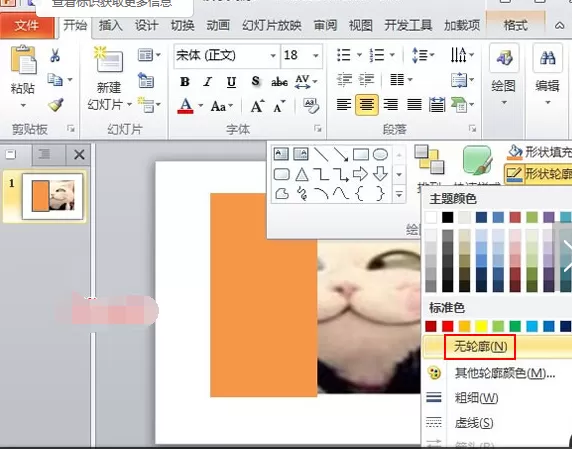Screen dimensions: 572x449
Task: Select the arrow line shape
Action: [341, 154]
